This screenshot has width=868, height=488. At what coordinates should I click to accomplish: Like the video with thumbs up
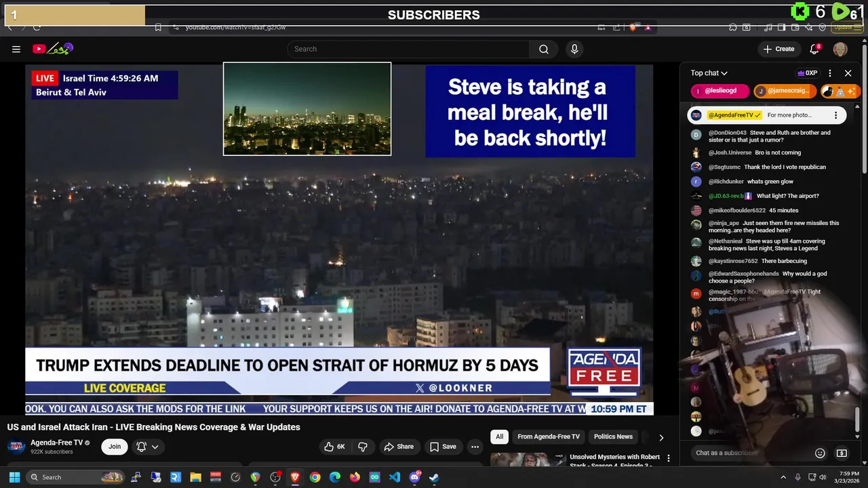(x=335, y=447)
